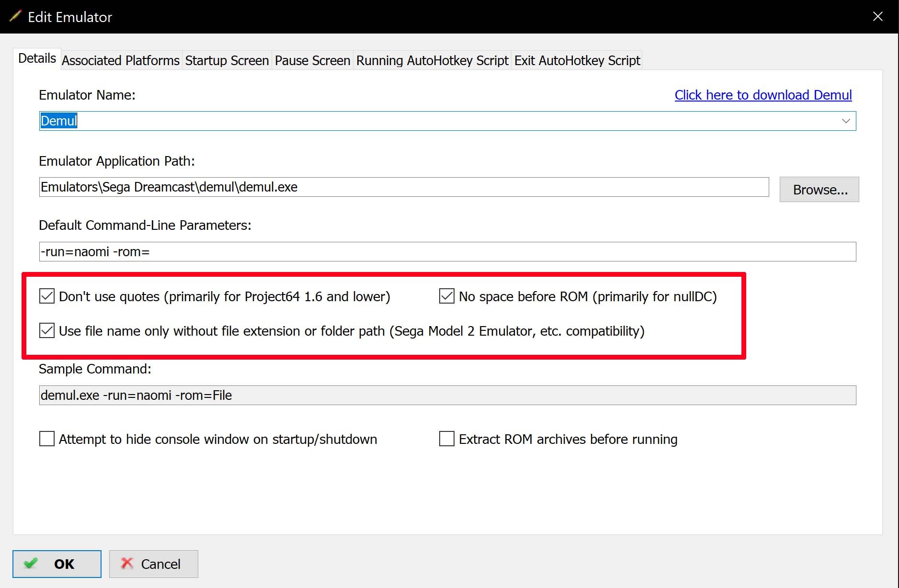Close the Edit Emulator dialog
The width and height of the screenshot is (899, 588).
(x=877, y=16)
